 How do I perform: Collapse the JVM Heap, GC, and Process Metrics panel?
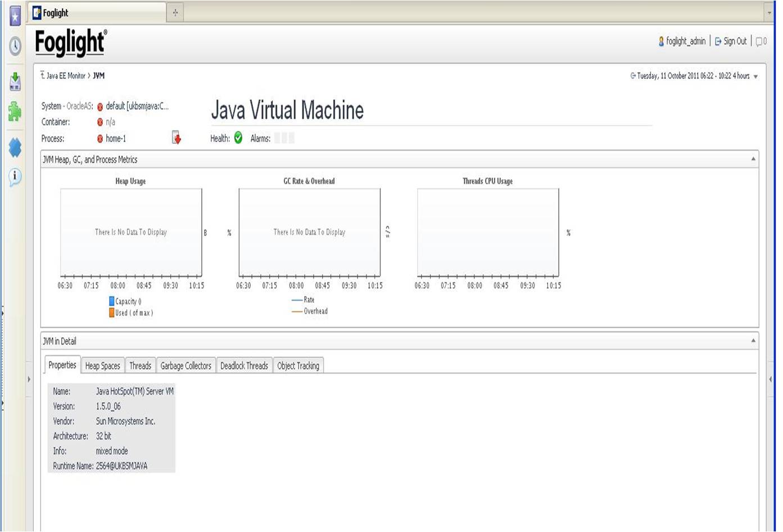753,160
